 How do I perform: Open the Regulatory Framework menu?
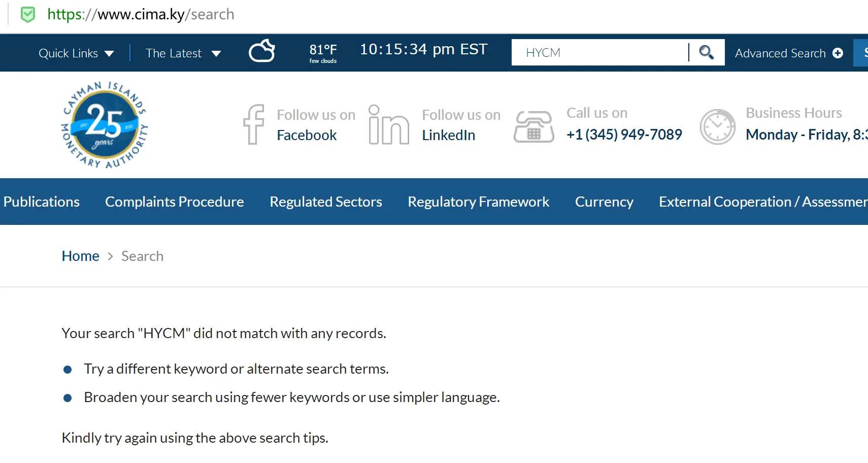(479, 202)
